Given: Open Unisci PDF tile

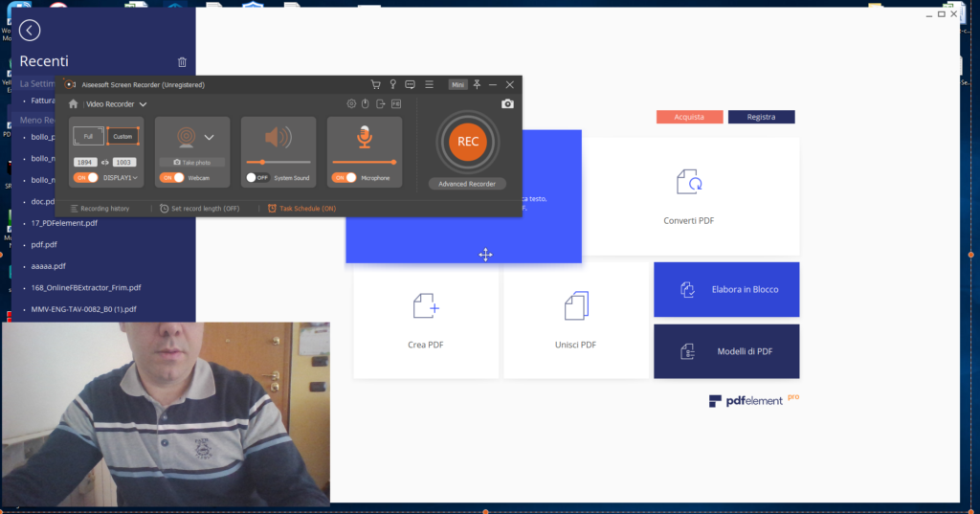Looking at the screenshot, I should (575, 321).
